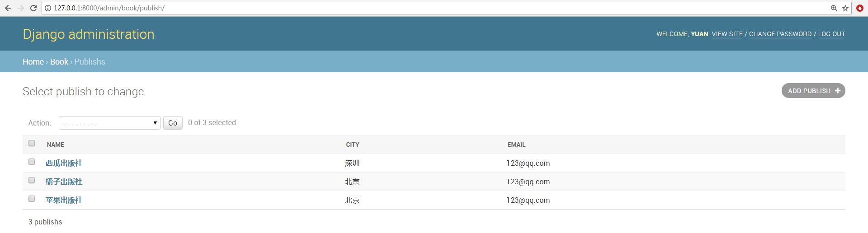Check the box for 橘子出版社
This screenshot has width=868, height=233.
coord(32,180)
